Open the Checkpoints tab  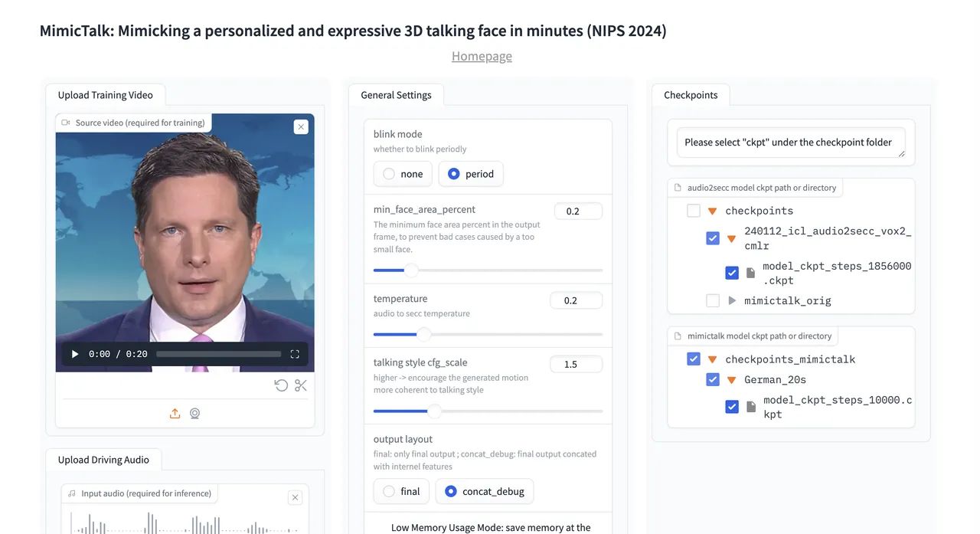pos(691,95)
